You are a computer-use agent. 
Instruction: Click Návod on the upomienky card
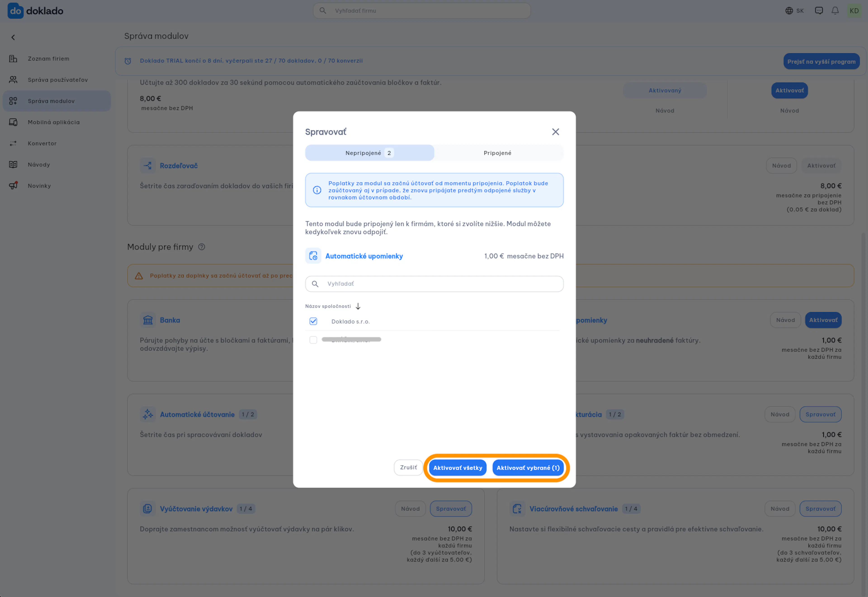click(x=785, y=320)
